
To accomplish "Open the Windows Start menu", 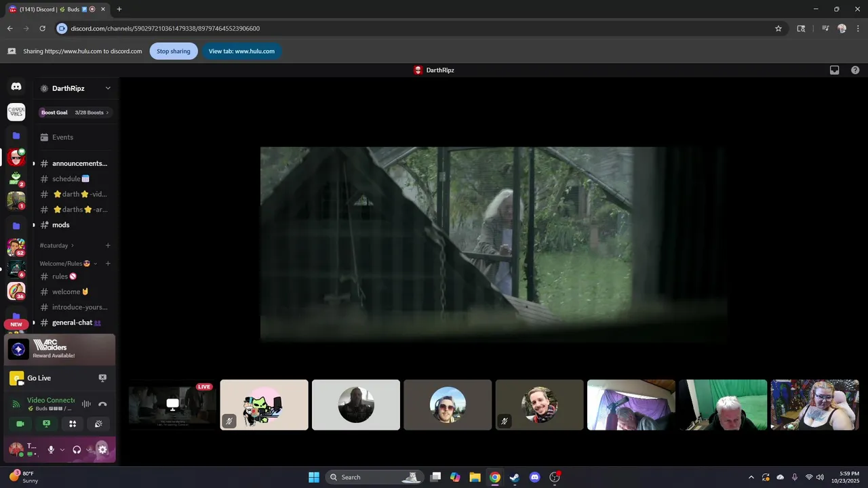I will (x=314, y=477).
